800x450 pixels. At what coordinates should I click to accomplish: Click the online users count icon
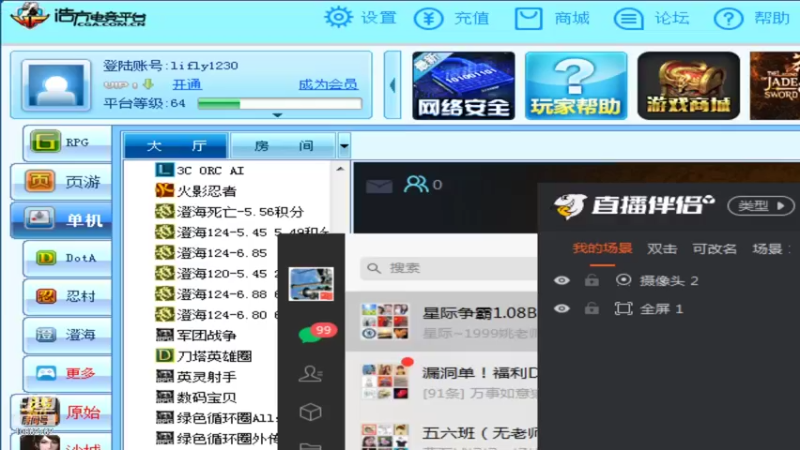[416, 184]
